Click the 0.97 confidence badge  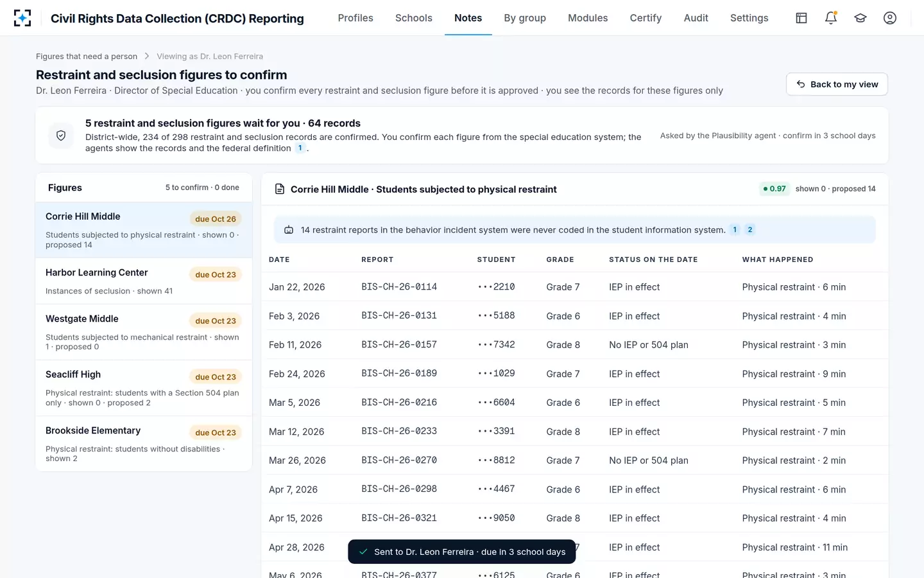click(x=774, y=189)
